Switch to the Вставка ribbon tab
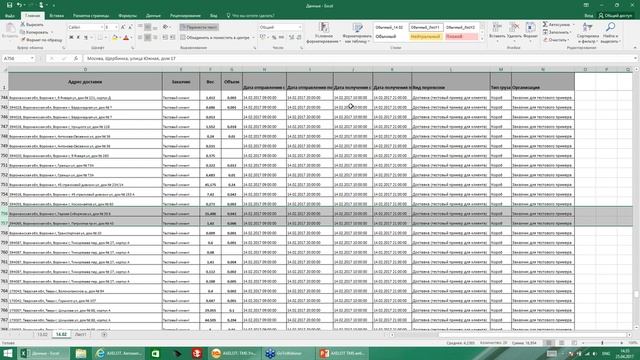 tap(56, 16)
